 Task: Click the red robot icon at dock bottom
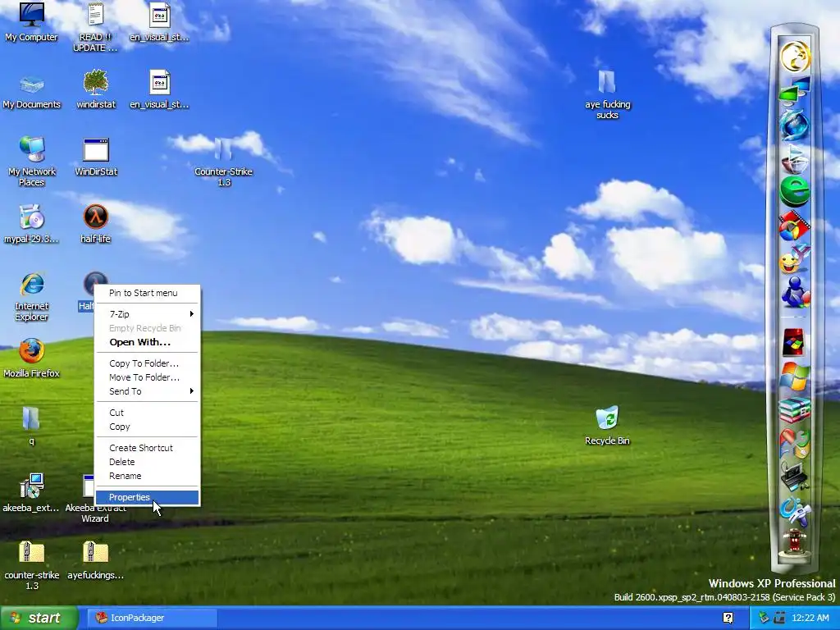(795, 542)
